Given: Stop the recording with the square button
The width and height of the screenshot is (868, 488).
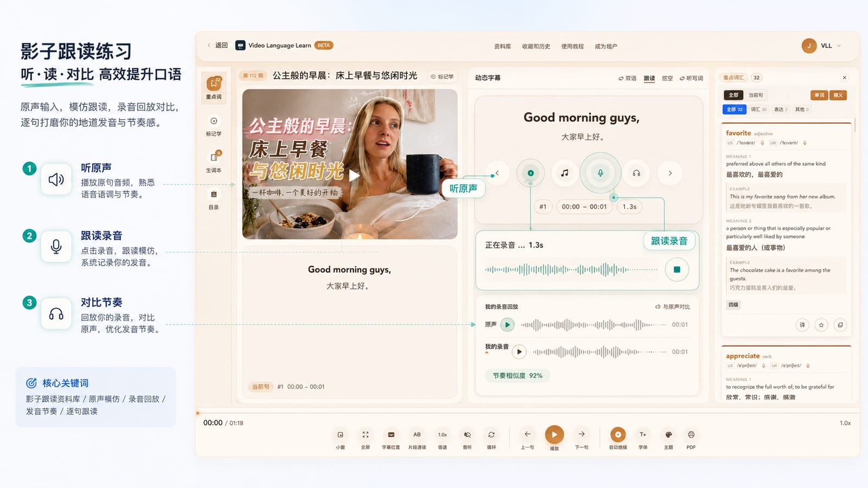Looking at the screenshot, I should coord(677,269).
